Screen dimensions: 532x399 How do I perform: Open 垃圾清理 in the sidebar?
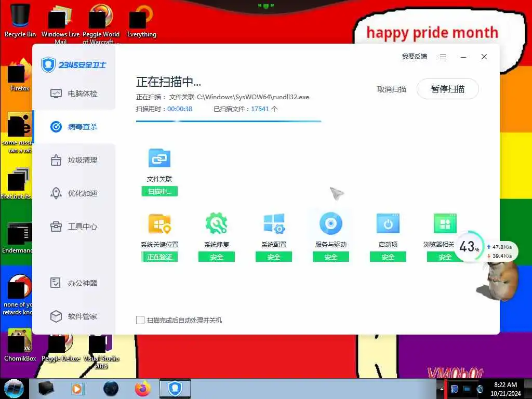tap(74, 160)
